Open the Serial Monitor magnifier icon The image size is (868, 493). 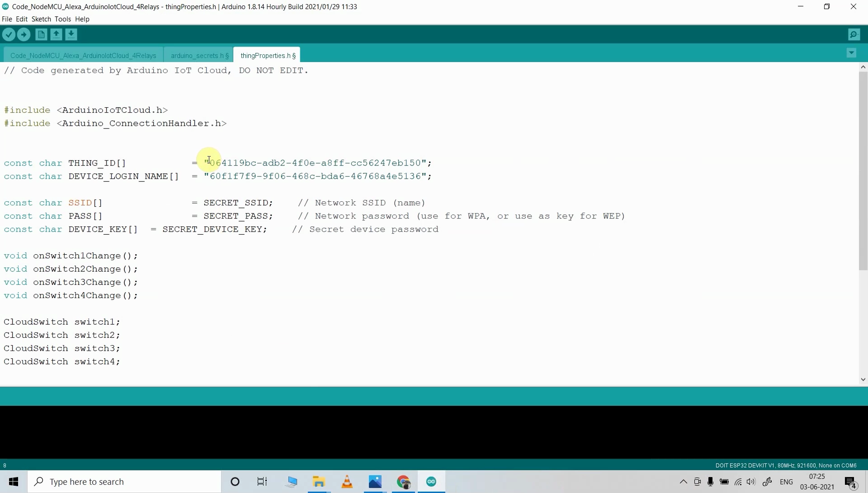(854, 34)
